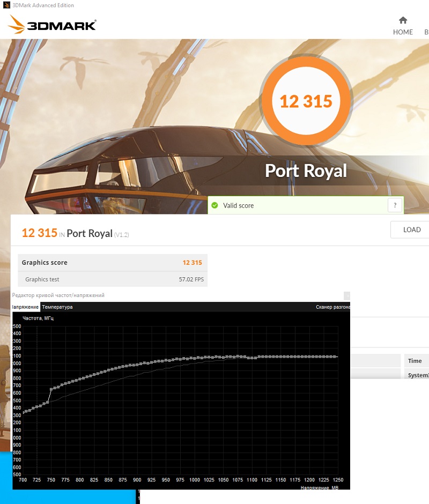Viewport: 429px width, 504px height.
Task: Click the green Valid score checkmark
Action: click(215, 205)
